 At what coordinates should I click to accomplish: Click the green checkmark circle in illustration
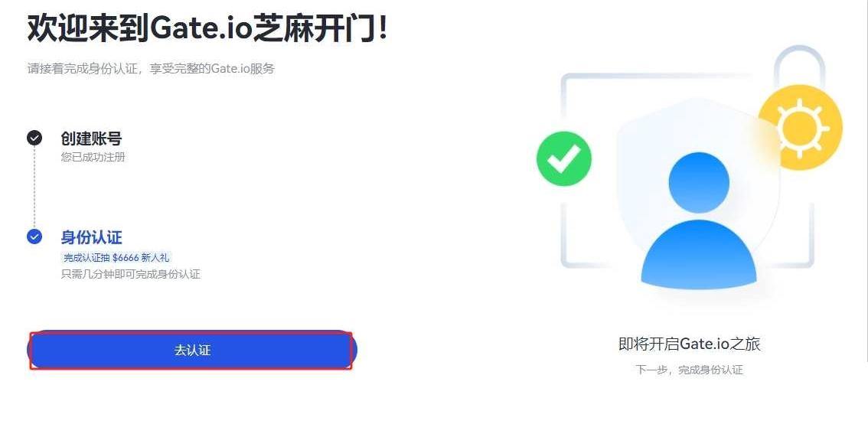click(x=564, y=159)
